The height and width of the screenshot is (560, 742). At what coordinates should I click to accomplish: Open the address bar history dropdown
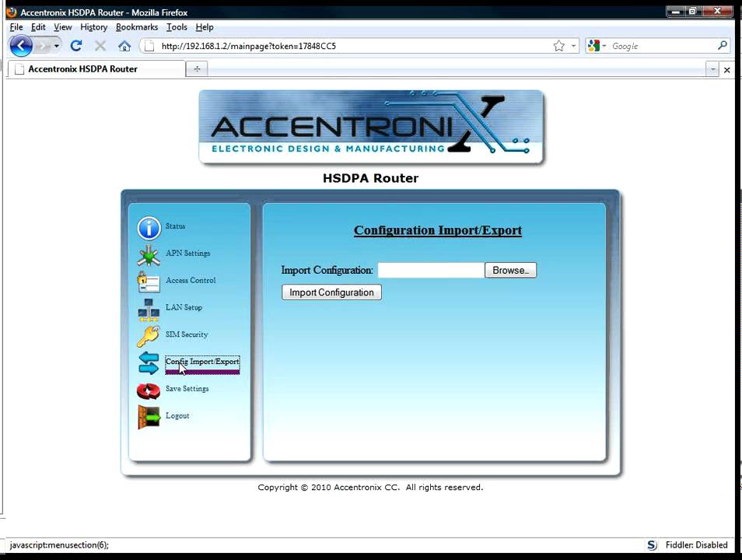click(x=573, y=46)
